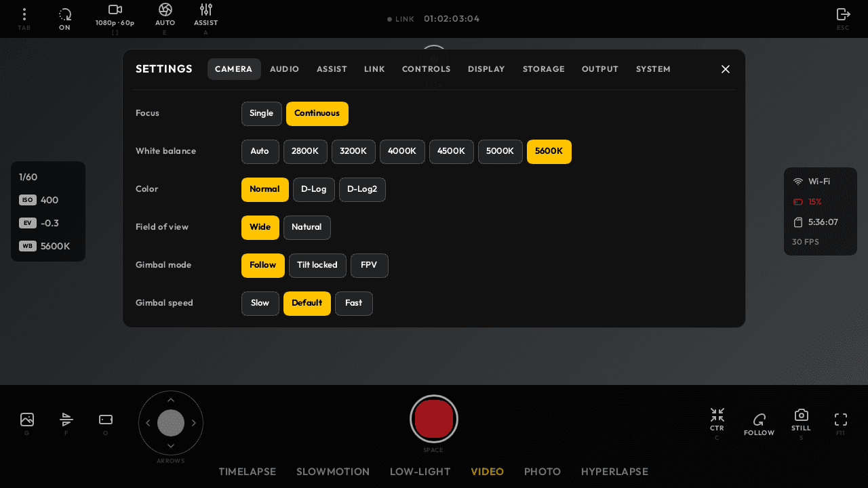
Task: Click the storage card 5:36:07 icon
Action: coord(798,222)
